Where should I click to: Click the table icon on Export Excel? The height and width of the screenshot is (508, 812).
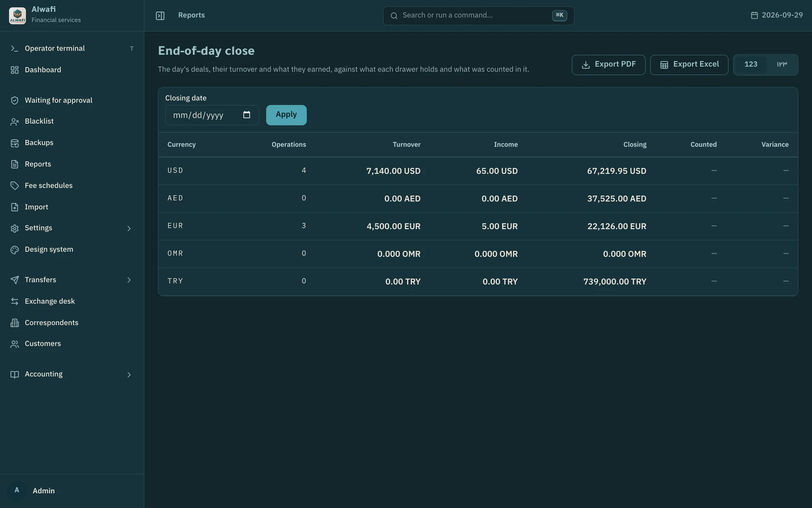(664, 65)
